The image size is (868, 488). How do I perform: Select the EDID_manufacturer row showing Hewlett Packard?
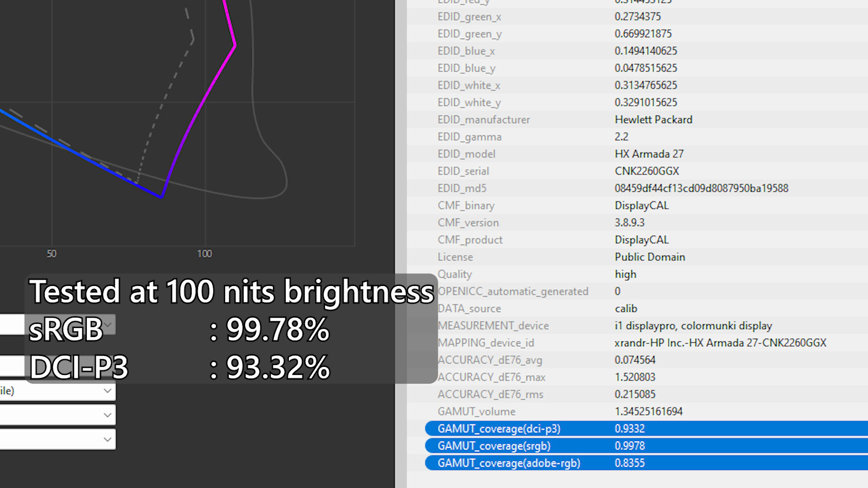[653, 120]
